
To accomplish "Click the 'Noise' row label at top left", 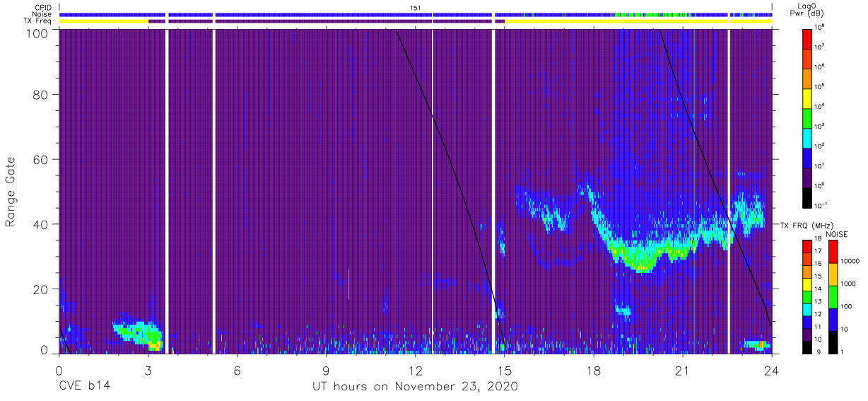I will (x=42, y=14).
